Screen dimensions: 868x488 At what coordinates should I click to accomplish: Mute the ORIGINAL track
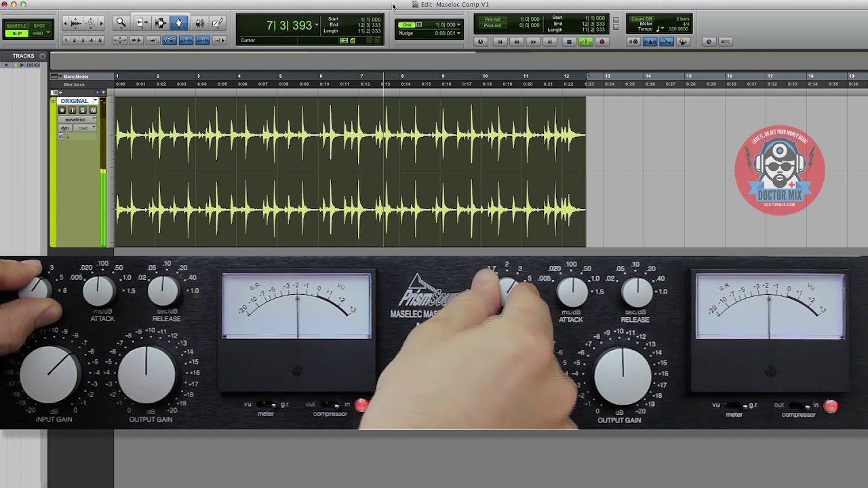93,110
